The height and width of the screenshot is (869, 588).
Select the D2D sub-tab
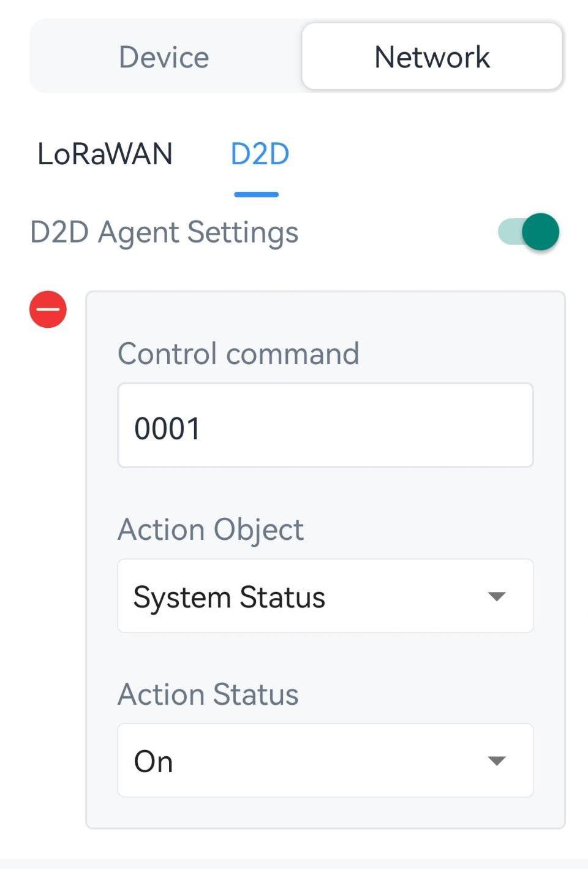[x=260, y=154]
